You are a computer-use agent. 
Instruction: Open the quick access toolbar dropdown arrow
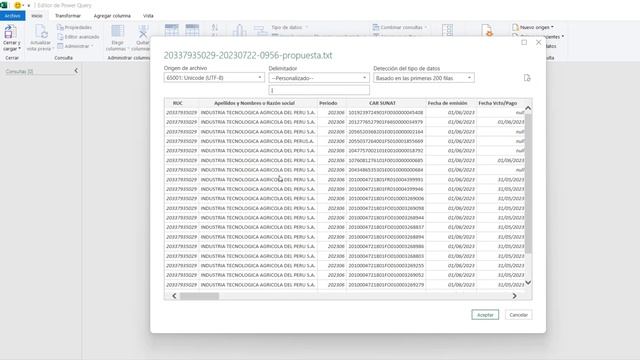click(29, 5)
